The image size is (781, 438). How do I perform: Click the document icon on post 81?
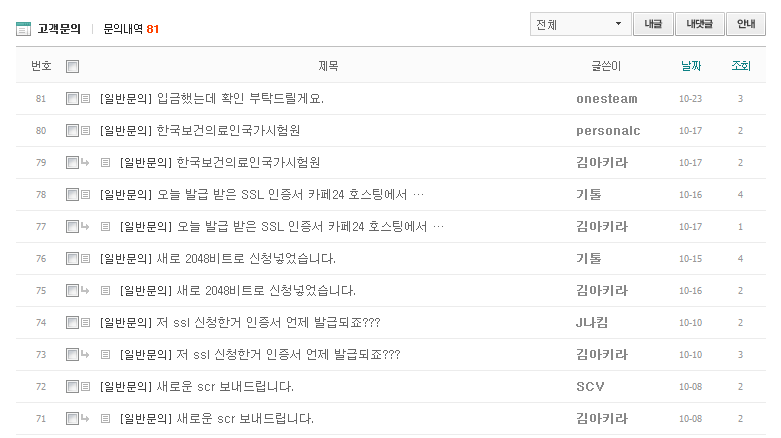point(85,99)
